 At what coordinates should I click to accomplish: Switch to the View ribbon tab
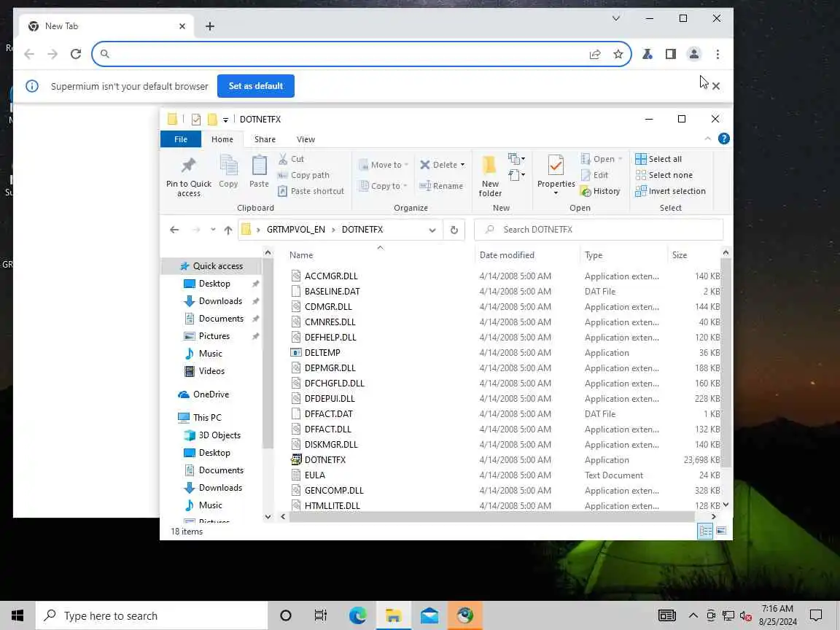pyautogui.click(x=306, y=139)
